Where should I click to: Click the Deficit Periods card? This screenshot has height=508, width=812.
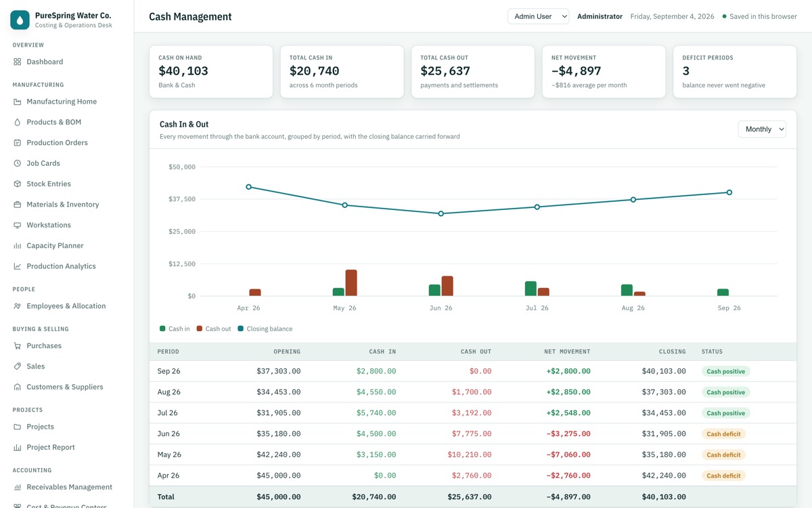[735, 72]
